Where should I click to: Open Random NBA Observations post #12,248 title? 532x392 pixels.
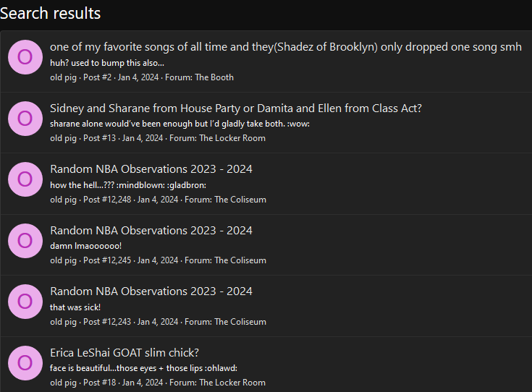click(151, 169)
